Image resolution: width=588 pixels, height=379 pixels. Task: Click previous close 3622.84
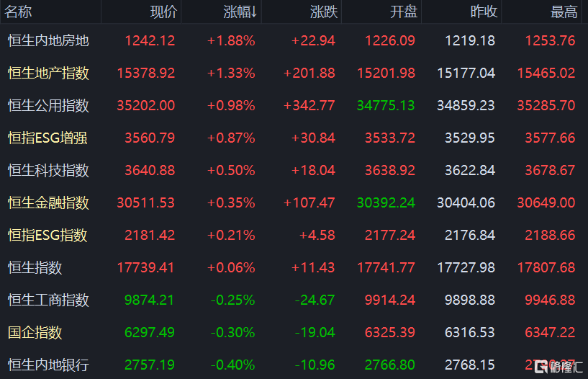coord(470,170)
